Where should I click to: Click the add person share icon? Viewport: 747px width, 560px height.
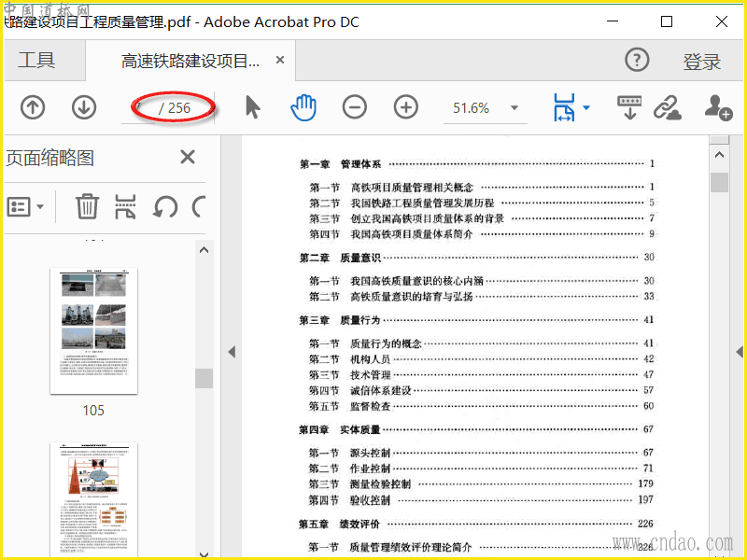click(x=718, y=107)
